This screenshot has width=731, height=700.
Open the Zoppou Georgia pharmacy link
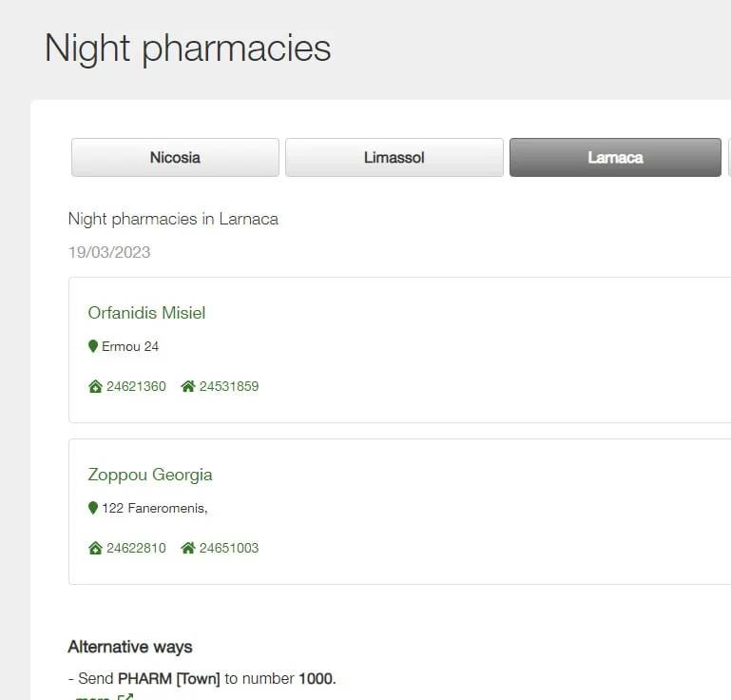150,475
